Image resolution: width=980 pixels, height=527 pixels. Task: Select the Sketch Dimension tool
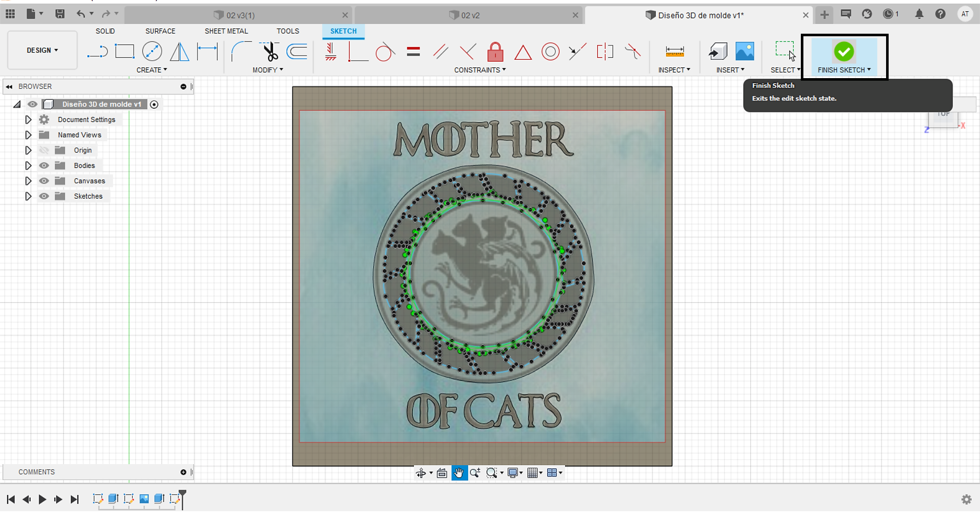point(207,52)
